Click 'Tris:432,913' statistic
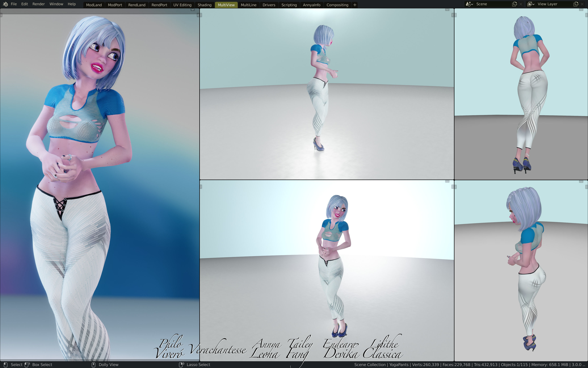This screenshot has height=368, width=588. 485,365
